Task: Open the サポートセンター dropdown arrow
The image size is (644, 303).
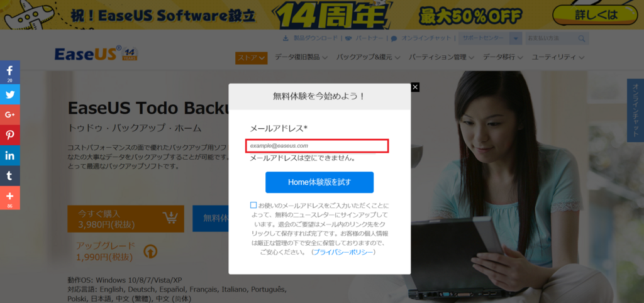Action: coord(516,38)
